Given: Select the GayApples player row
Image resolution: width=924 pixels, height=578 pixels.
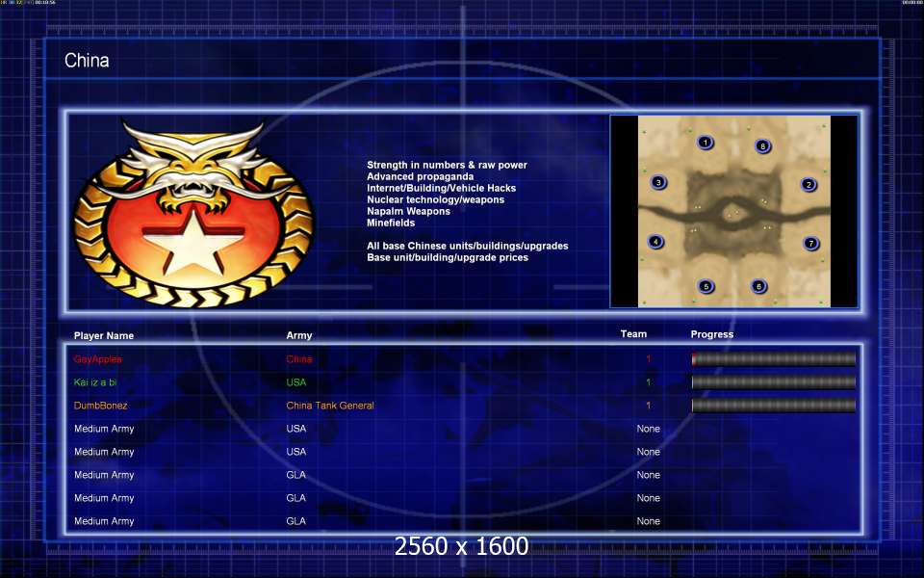Looking at the screenshot, I should coord(463,359).
